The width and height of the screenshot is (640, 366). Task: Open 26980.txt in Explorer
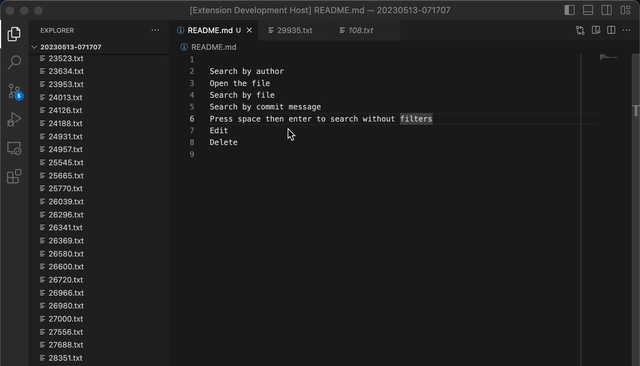point(99,306)
